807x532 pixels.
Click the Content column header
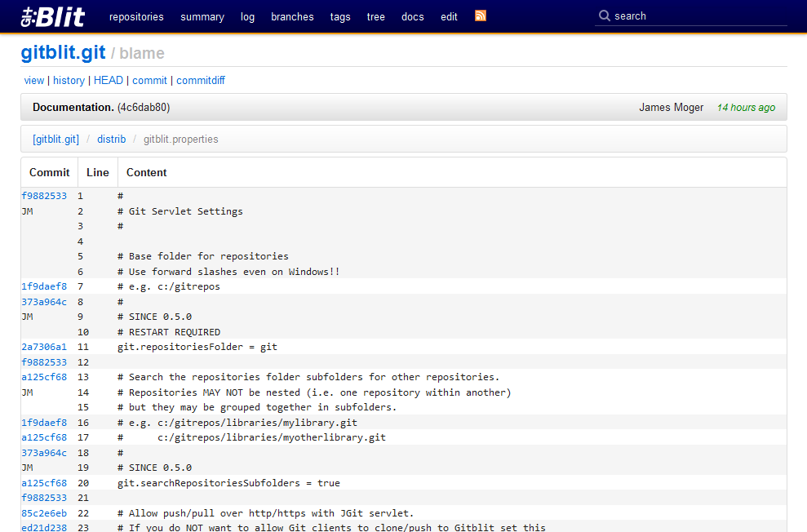pos(147,172)
